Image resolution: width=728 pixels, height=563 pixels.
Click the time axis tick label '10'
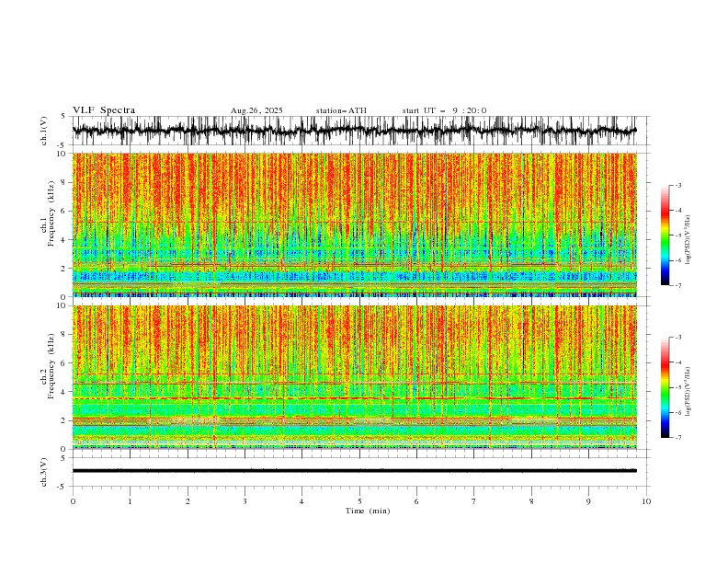(x=646, y=501)
